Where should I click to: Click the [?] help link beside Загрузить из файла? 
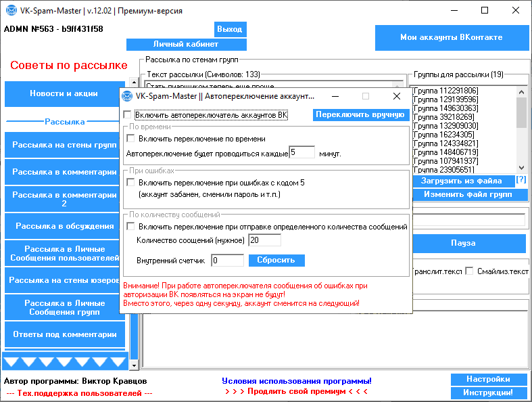521,180
